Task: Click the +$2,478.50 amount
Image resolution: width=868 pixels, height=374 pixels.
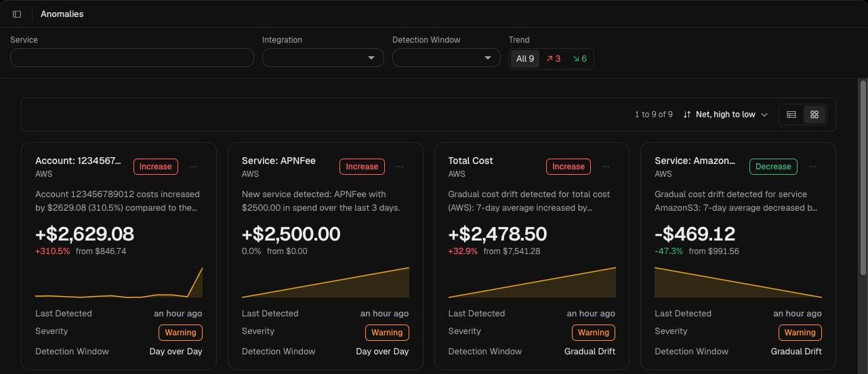Action: pos(497,234)
